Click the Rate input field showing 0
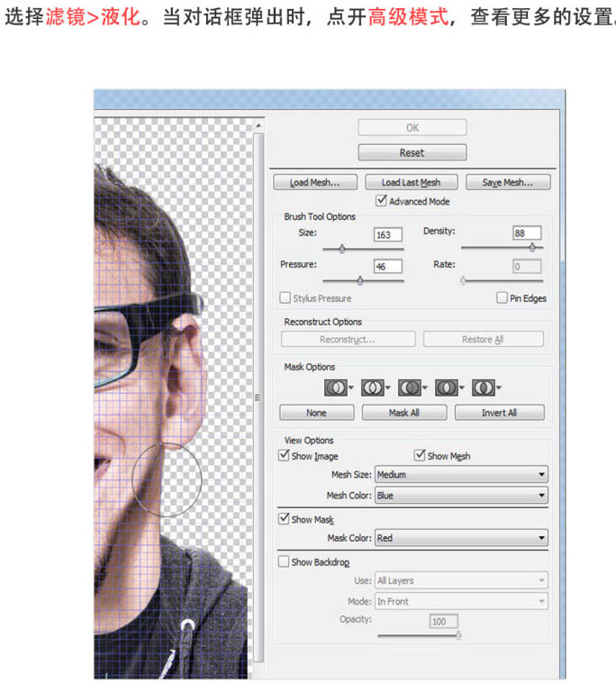 pyautogui.click(x=527, y=266)
